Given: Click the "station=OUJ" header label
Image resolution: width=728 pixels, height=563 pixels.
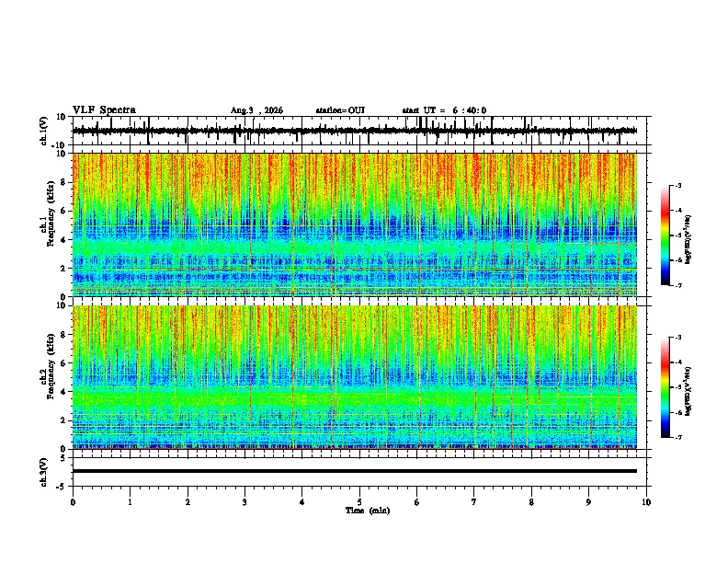Looking at the screenshot, I should click(x=340, y=110).
